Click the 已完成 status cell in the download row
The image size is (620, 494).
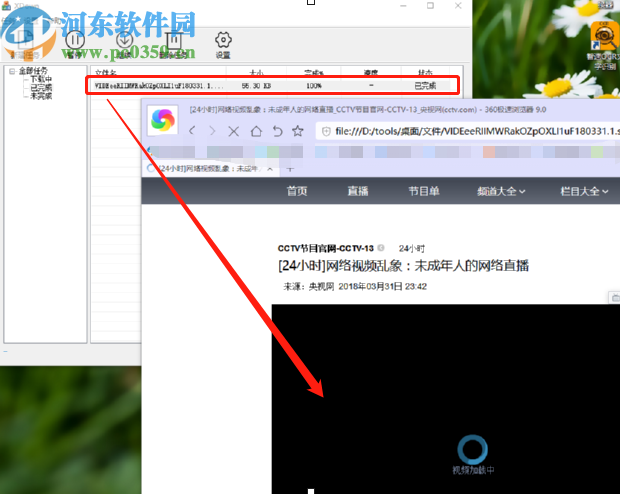click(x=425, y=86)
